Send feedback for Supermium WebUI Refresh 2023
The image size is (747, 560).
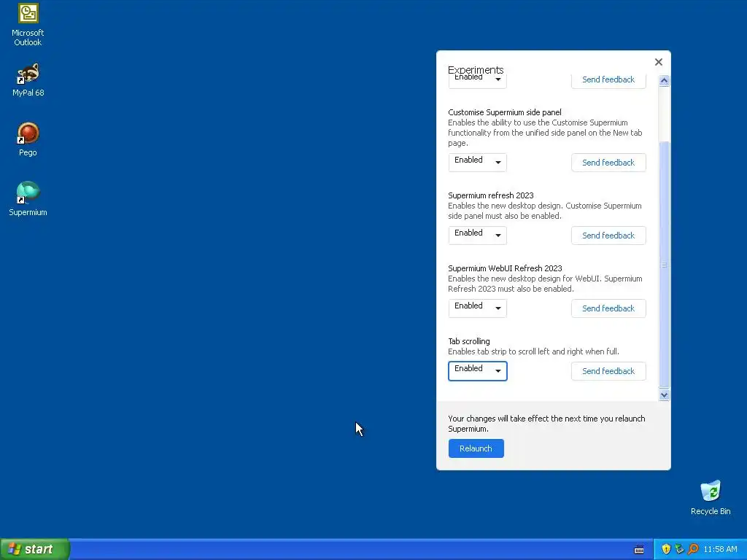608,308
